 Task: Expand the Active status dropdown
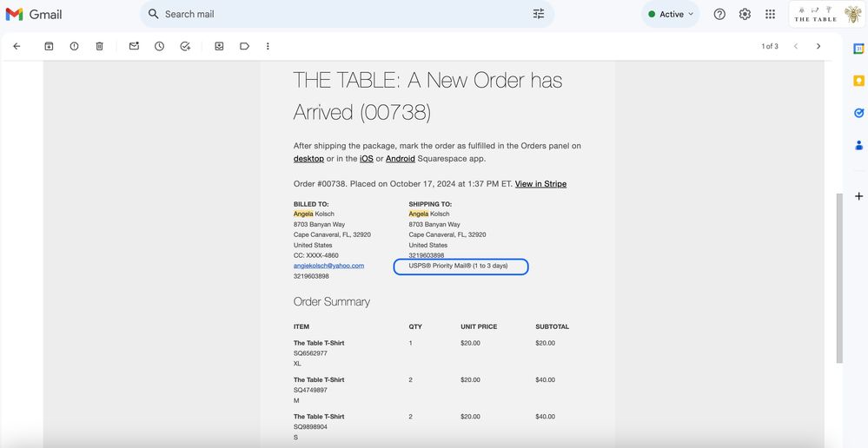(672, 15)
